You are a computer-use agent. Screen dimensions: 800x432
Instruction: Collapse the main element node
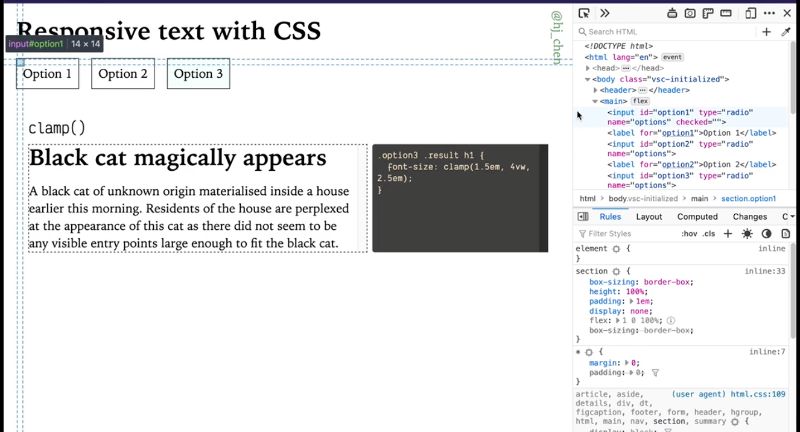click(595, 101)
